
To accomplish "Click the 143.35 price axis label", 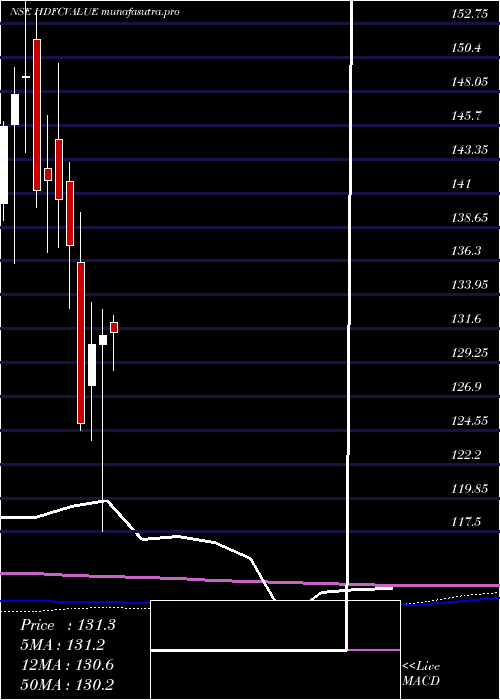I will coord(469,150).
